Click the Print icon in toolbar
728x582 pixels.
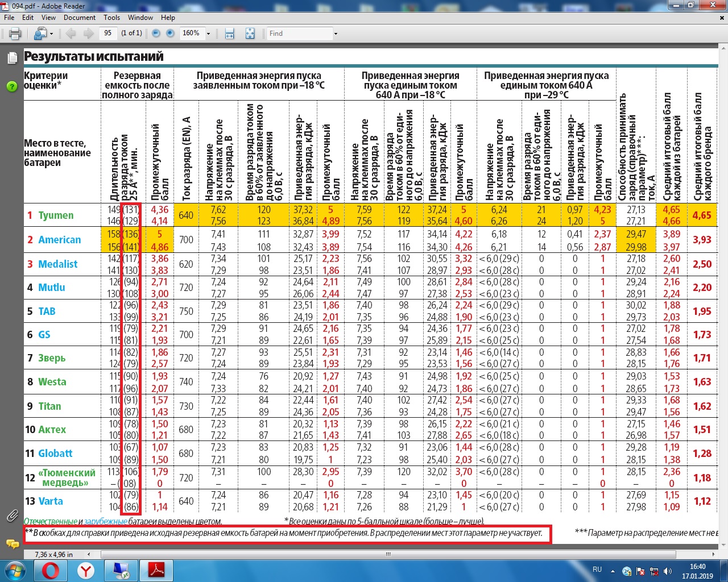coord(15,34)
